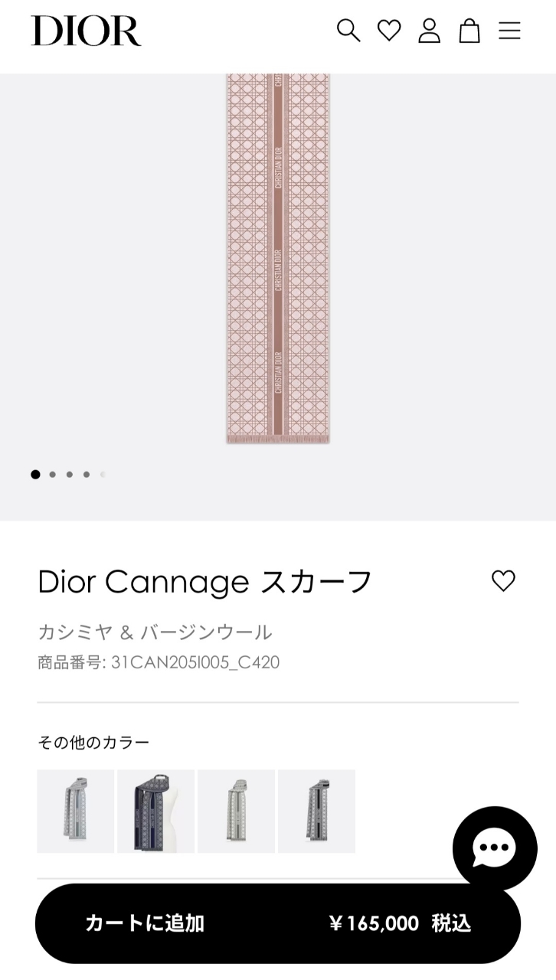Image resolution: width=556 pixels, height=980 pixels.
Task: Add Dior Cannage scarf to wishlist
Action: pyautogui.click(x=503, y=581)
